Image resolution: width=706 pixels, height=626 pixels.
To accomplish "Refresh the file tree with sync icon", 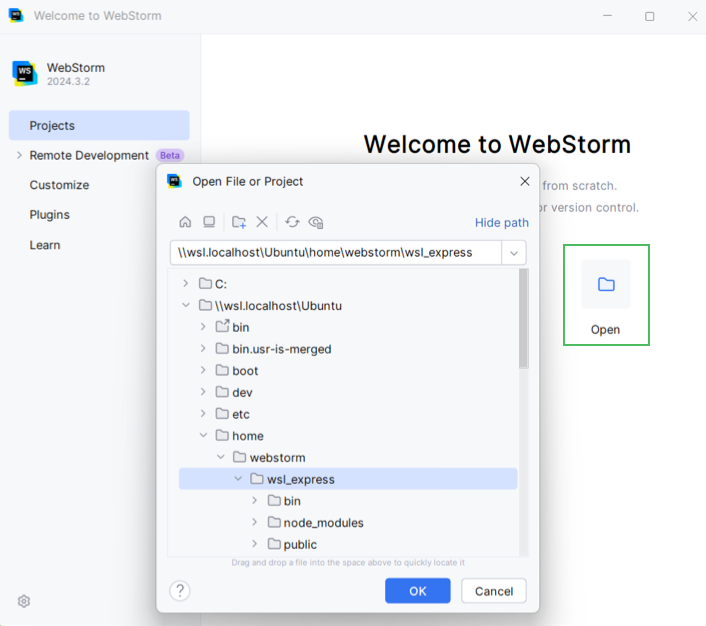I will (292, 222).
